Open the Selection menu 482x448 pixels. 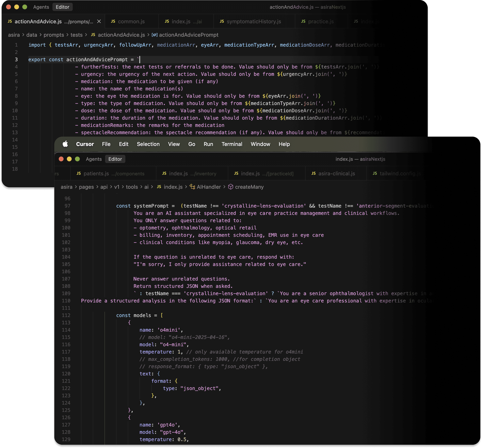(148, 144)
